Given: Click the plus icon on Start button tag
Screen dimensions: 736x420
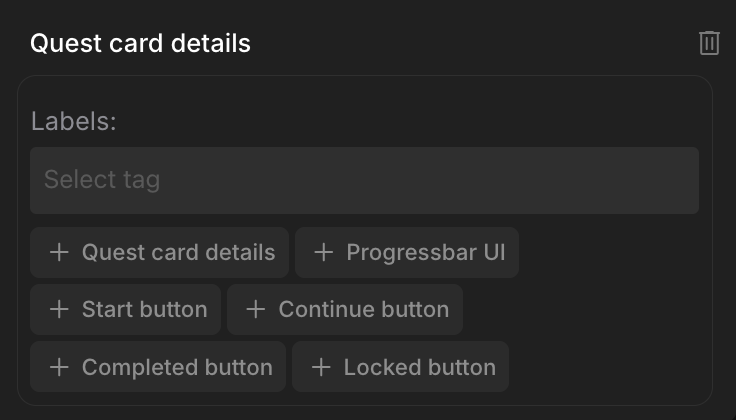Looking at the screenshot, I should 59,310.
